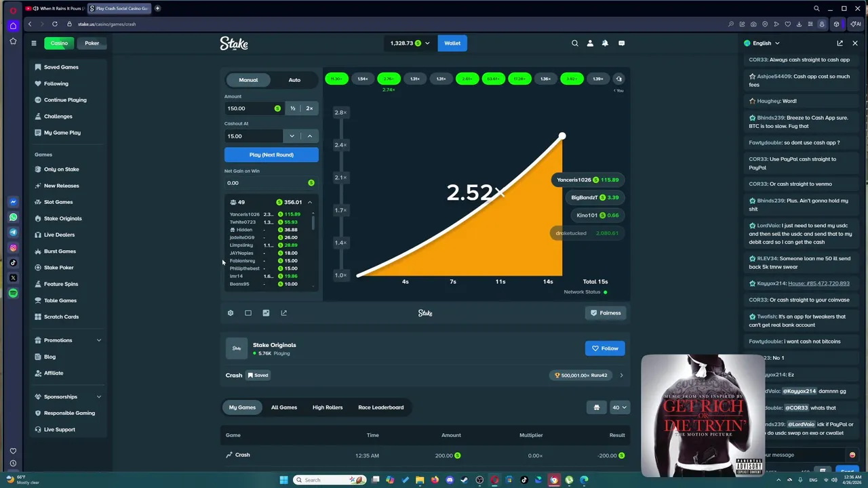
Task: Open Messenger in browser sidebar
Action: (13, 202)
